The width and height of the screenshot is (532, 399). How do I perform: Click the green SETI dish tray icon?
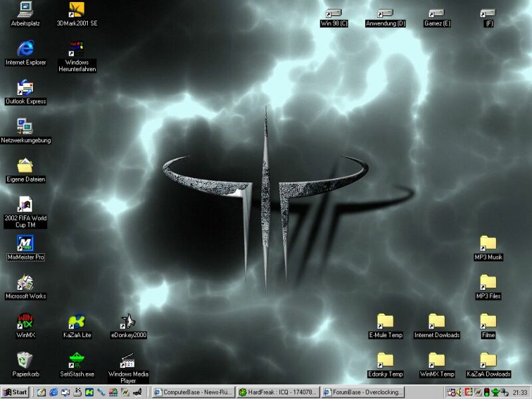495,392
